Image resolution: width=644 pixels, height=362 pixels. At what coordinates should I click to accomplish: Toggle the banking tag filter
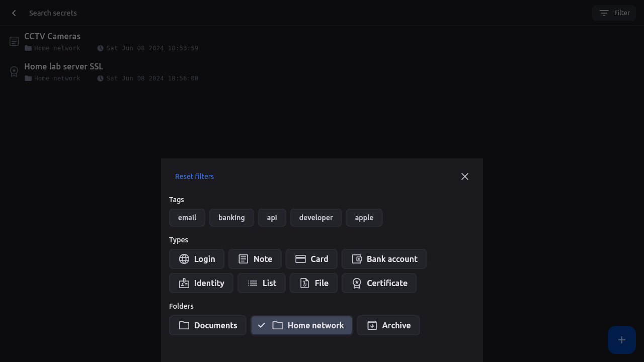231,218
